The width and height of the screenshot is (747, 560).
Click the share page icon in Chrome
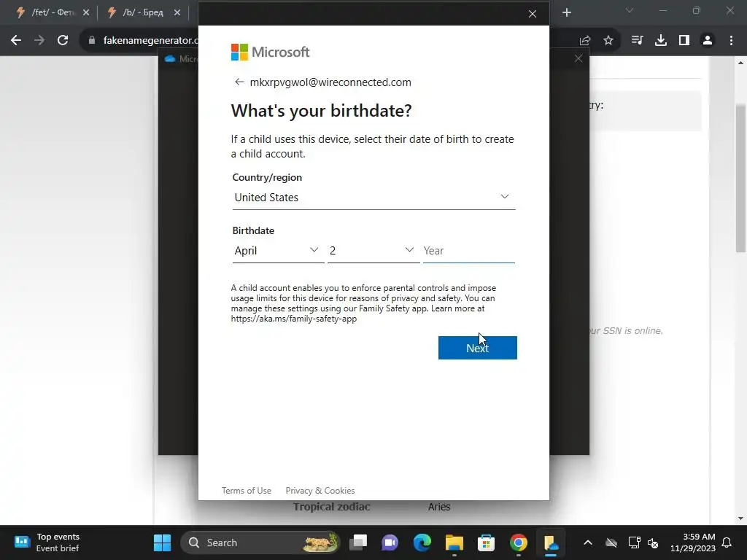point(585,40)
